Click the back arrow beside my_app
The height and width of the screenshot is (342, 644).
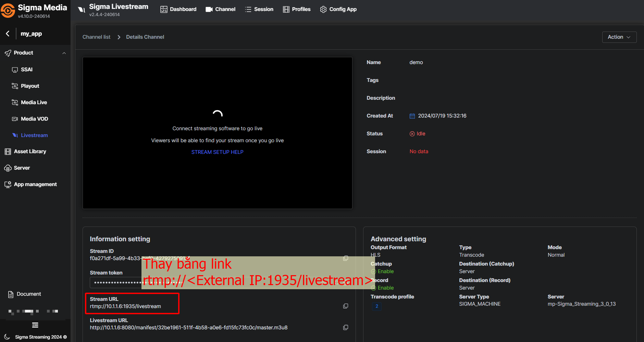tap(8, 34)
